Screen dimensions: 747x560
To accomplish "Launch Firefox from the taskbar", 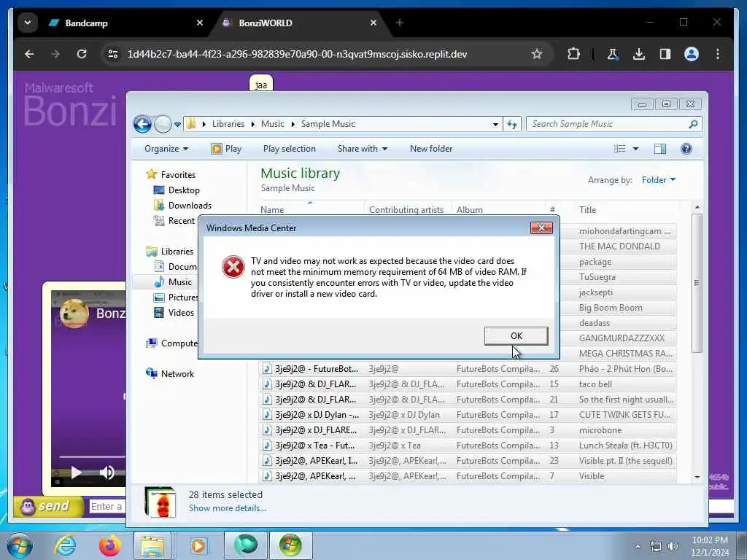I will pyautogui.click(x=109, y=545).
